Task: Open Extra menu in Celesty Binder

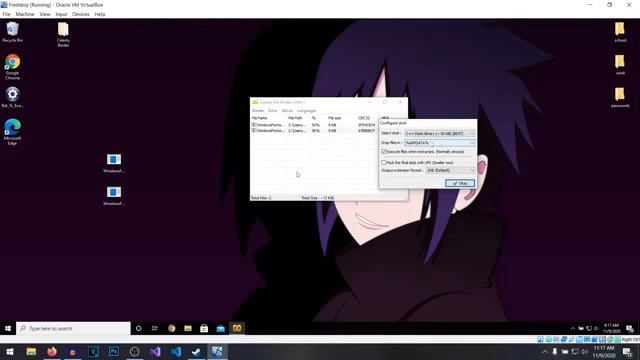Action: 273,111
